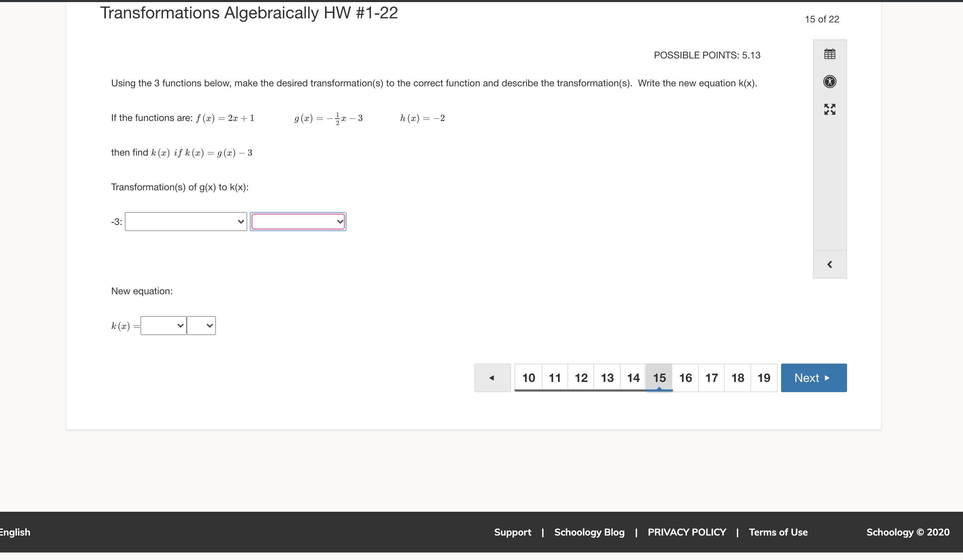This screenshot has width=963, height=560.
Task: Open first -3 transformation dropdown
Action: (x=186, y=222)
